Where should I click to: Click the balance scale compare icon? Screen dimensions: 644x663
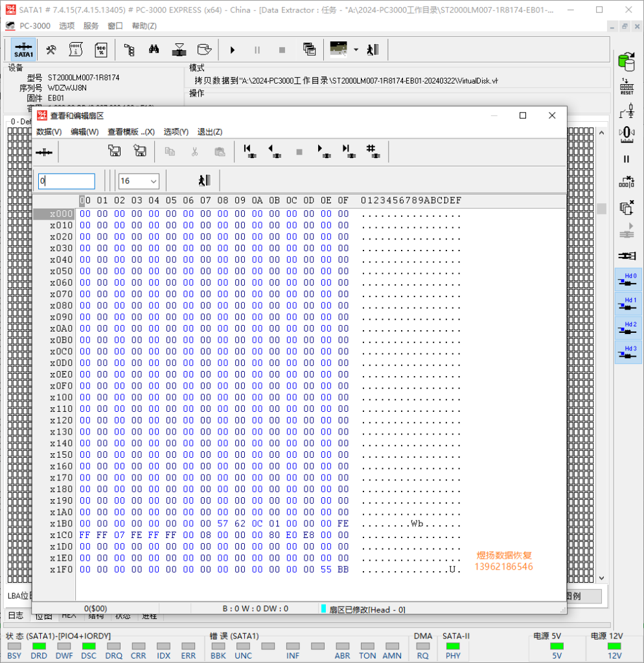[179, 50]
